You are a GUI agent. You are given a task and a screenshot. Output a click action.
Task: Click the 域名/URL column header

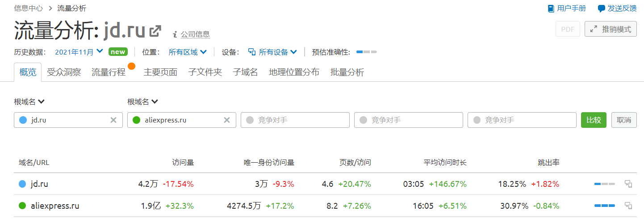34,163
